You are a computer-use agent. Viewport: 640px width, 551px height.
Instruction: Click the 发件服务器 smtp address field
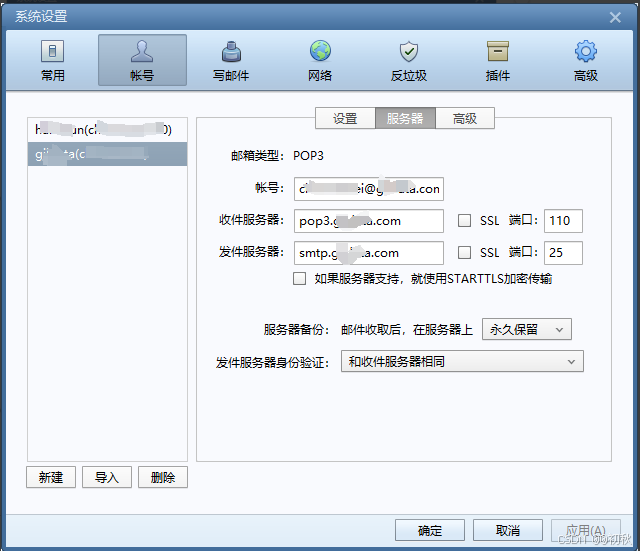[369, 253]
